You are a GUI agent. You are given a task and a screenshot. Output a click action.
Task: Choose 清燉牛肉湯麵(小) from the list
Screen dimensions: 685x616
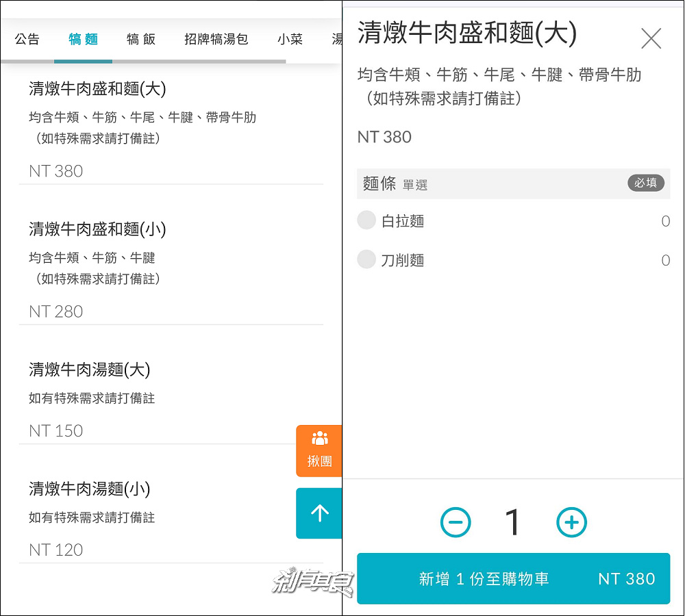[x=89, y=489]
